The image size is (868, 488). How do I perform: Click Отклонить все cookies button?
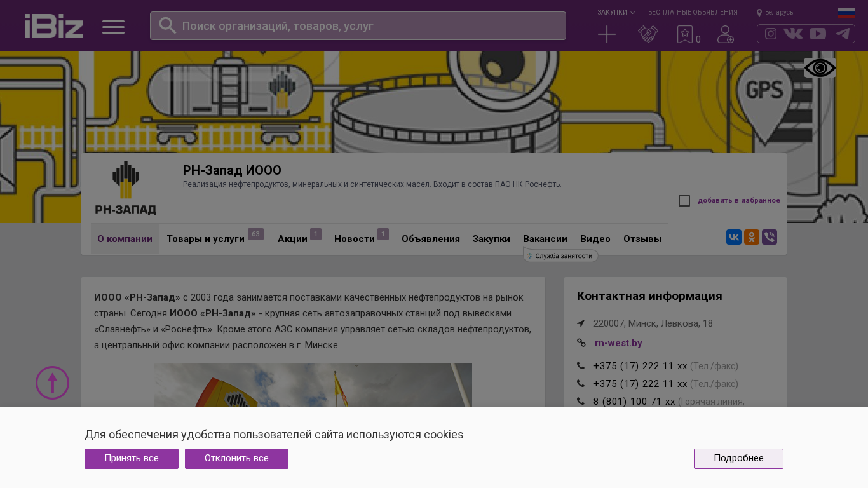[236, 459]
